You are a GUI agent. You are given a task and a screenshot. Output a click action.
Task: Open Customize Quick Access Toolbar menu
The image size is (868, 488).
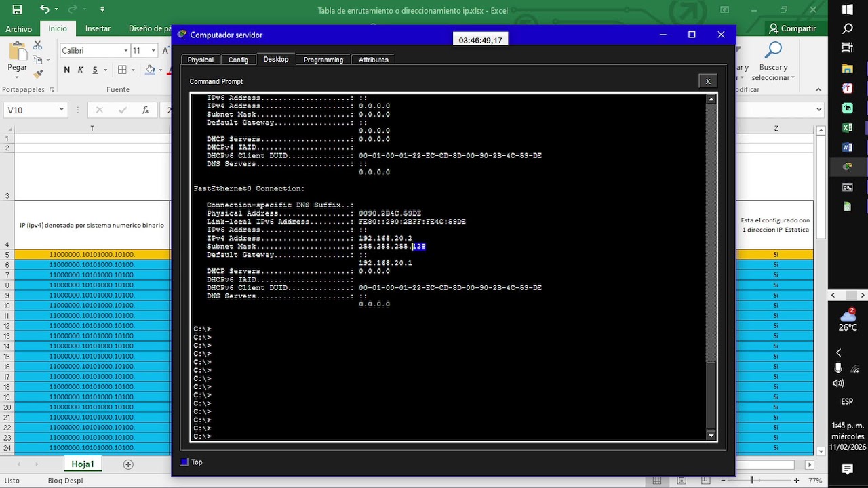pos(102,9)
